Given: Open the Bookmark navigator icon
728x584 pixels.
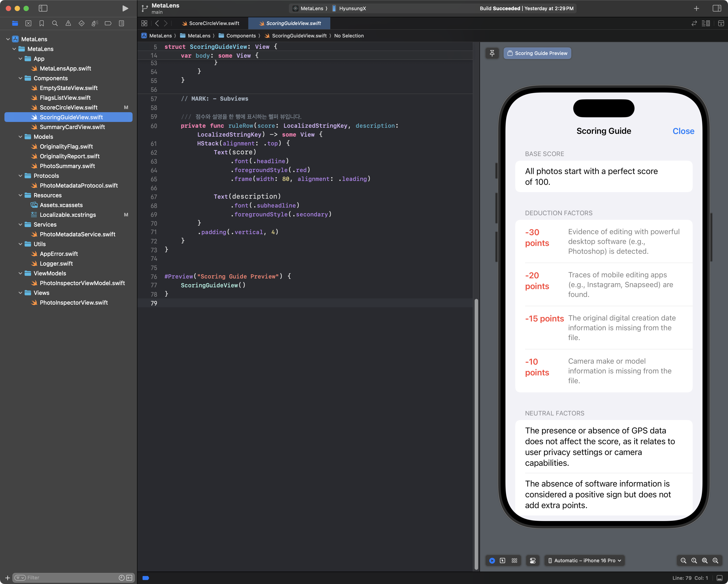Looking at the screenshot, I should [x=41, y=23].
